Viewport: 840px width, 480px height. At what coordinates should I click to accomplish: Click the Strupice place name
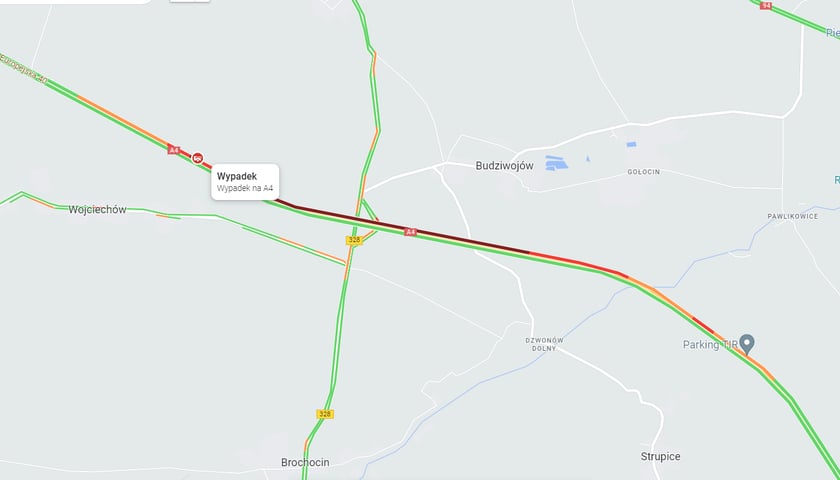[661, 456]
